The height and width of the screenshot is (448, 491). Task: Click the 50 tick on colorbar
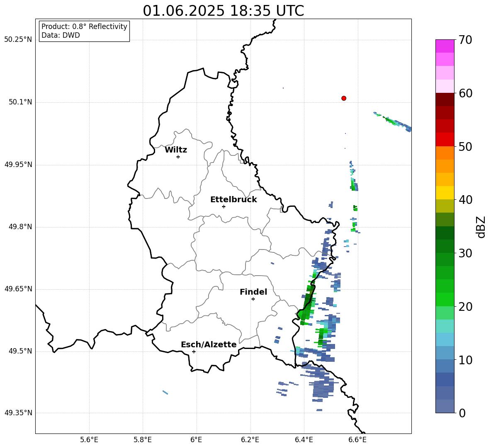pos(466,146)
